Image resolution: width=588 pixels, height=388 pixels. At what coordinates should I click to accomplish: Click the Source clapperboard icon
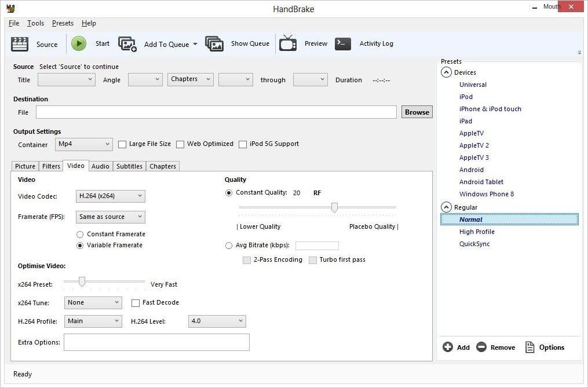[20, 44]
